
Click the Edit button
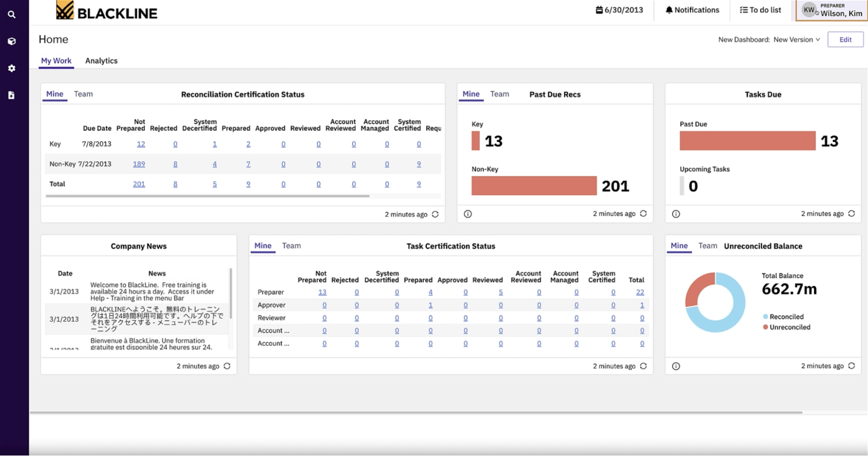coord(845,40)
